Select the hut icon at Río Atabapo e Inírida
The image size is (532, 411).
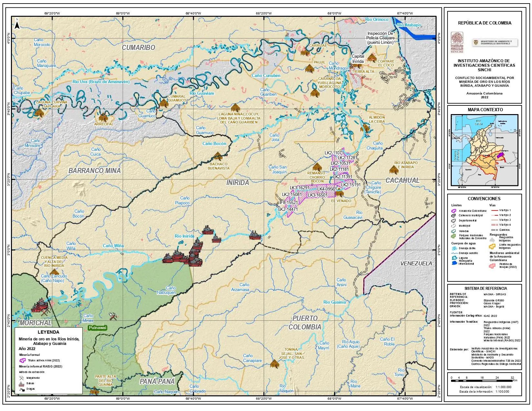[394, 170]
